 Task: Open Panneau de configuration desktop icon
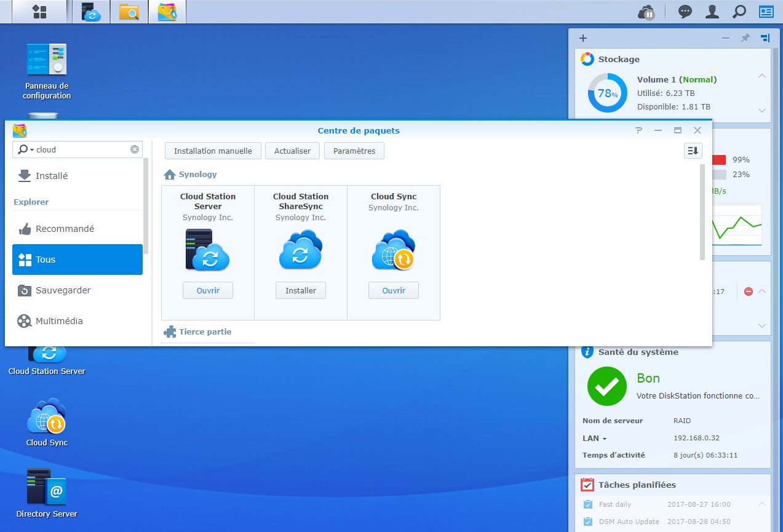(47, 72)
